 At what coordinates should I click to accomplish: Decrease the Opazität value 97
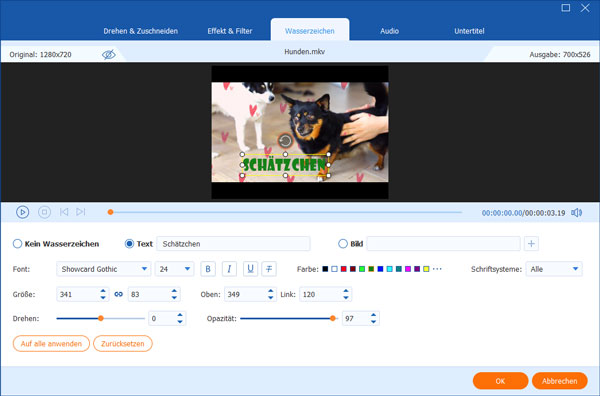click(373, 322)
